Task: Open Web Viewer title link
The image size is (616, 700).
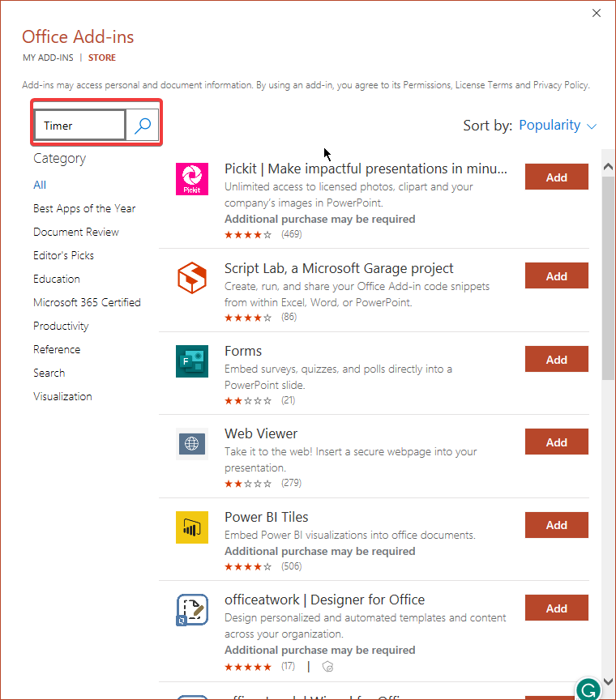Action: (x=261, y=433)
